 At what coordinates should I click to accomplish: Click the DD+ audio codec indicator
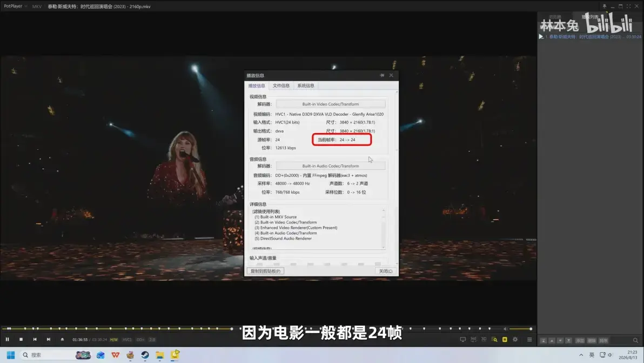140,340
